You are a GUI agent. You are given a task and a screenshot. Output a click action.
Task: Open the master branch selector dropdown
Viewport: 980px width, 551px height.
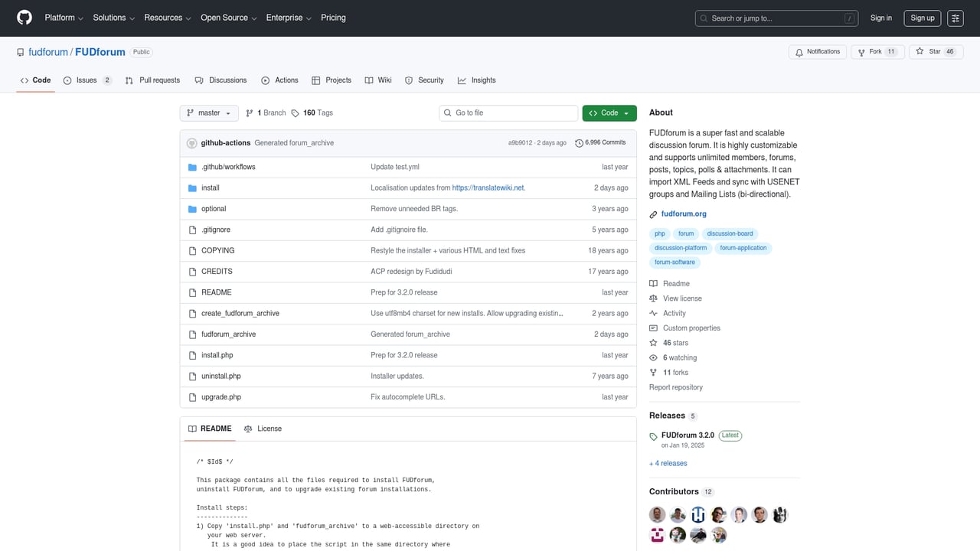208,112
